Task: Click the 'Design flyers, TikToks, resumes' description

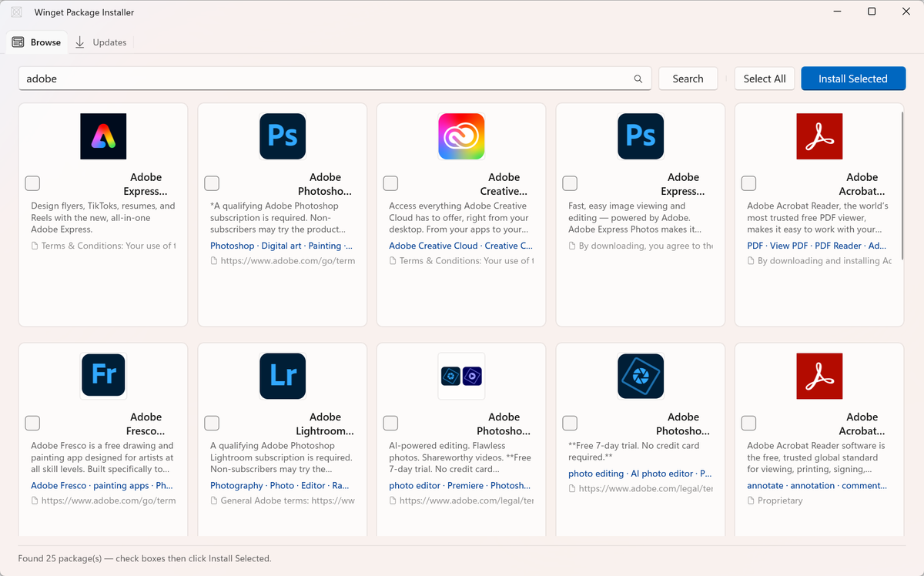Action: coord(103,217)
